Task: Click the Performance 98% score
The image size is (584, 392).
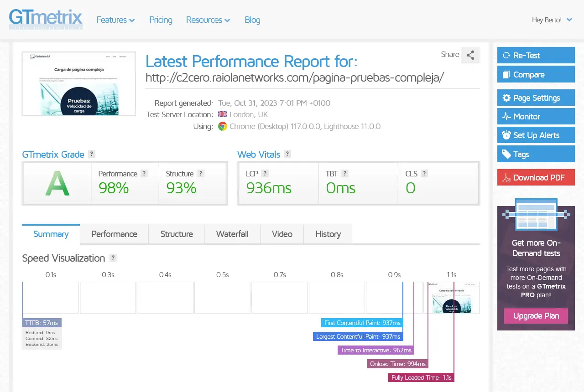Action: [114, 188]
